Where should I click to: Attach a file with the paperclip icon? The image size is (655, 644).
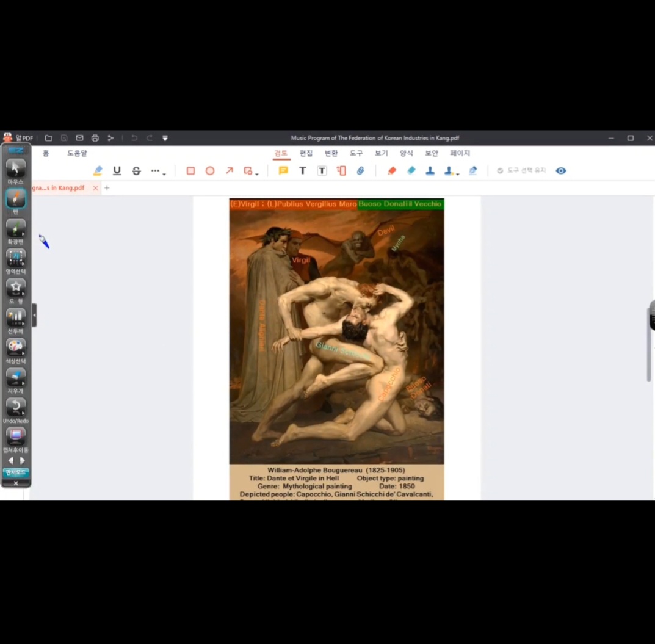(361, 170)
